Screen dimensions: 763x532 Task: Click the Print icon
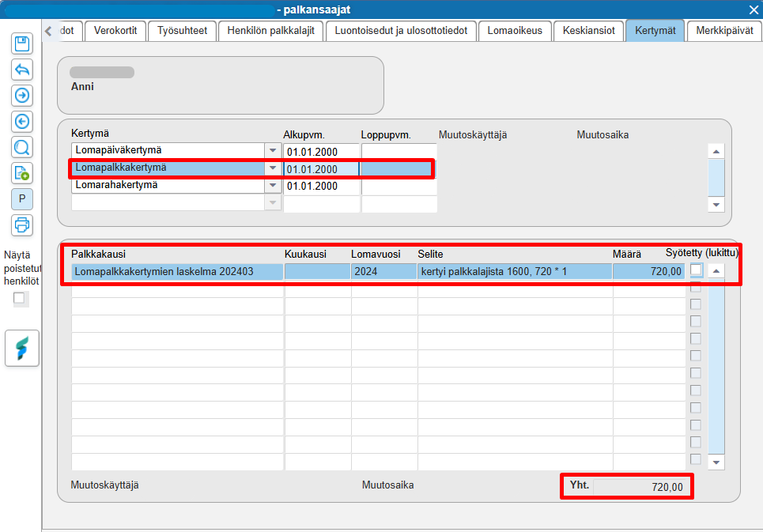[x=22, y=225]
